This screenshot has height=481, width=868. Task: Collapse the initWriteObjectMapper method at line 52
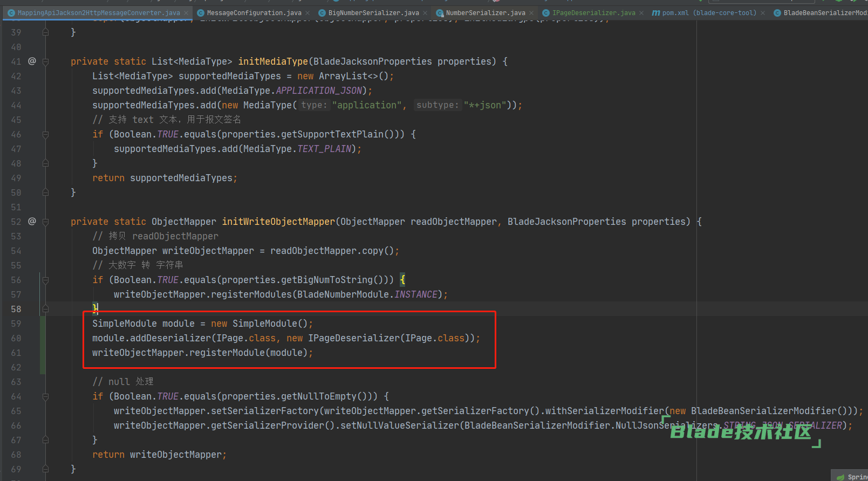[46, 222]
